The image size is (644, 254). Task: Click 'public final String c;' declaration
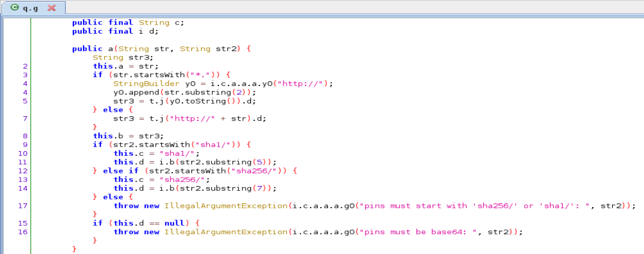pyautogui.click(x=128, y=23)
